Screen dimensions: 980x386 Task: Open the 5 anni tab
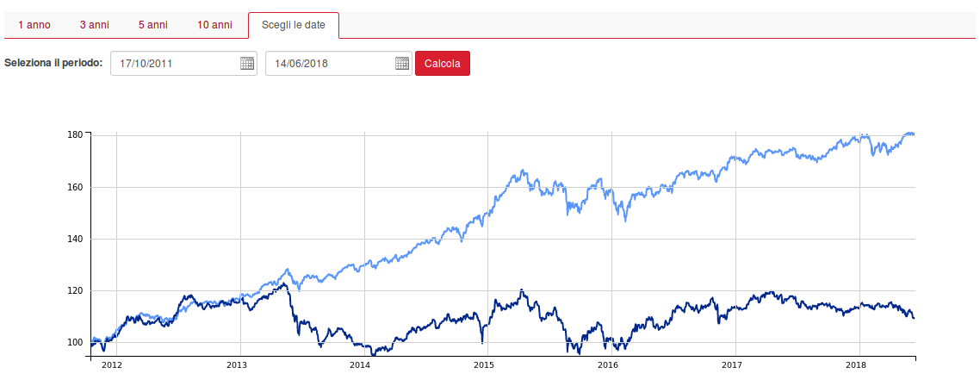[x=152, y=25]
